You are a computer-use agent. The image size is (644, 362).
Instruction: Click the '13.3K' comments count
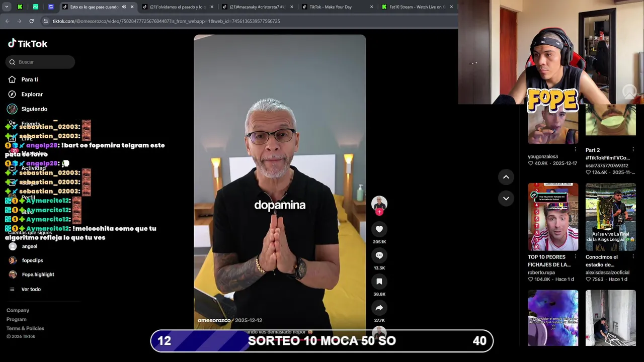(379, 268)
